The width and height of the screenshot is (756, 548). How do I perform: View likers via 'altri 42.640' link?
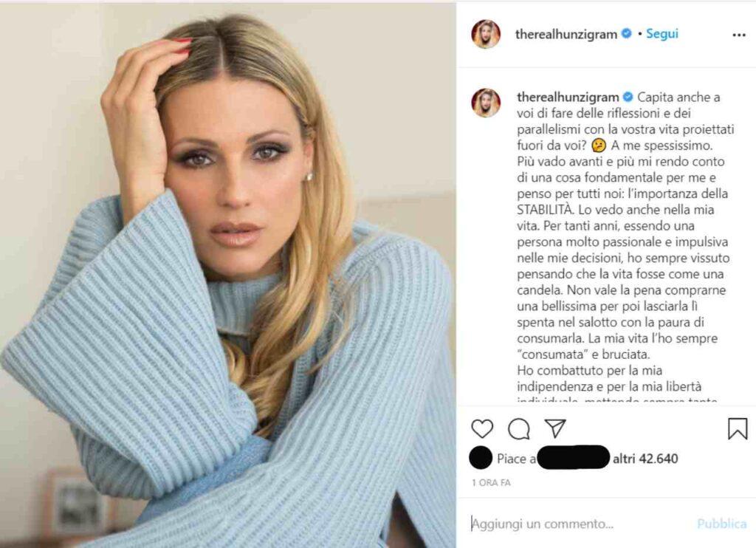(x=645, y=459)
